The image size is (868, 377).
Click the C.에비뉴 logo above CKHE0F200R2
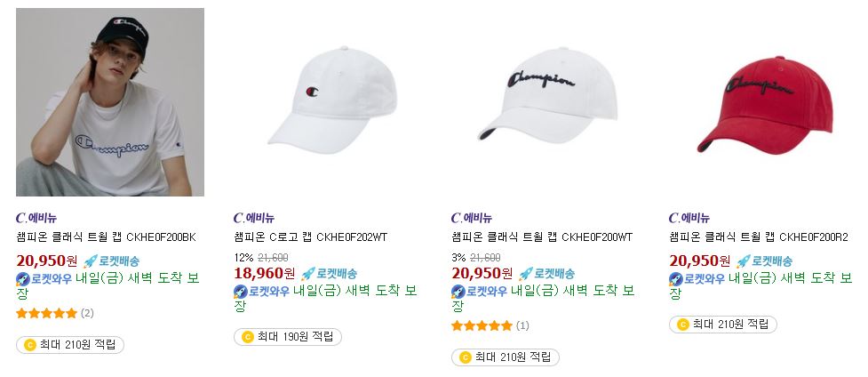(689, 218)
